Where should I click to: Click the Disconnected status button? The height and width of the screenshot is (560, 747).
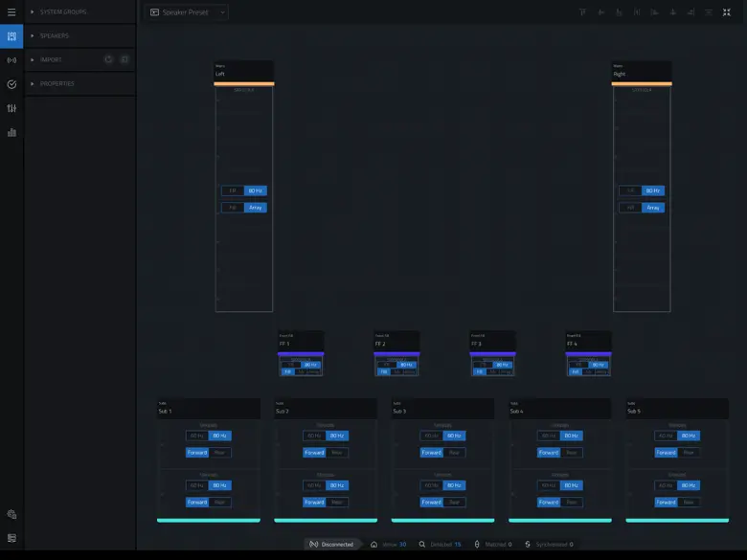(331, 544)
